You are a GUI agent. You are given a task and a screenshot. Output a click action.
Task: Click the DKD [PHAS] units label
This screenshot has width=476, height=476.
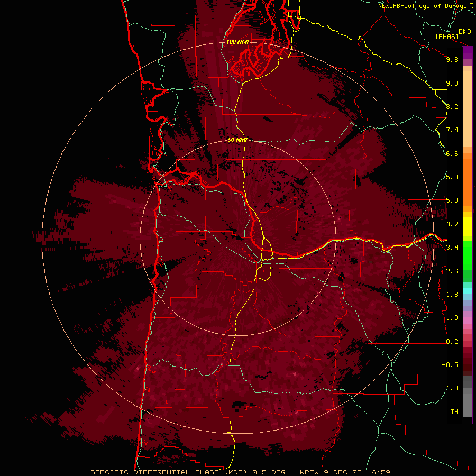pos(453,34)
